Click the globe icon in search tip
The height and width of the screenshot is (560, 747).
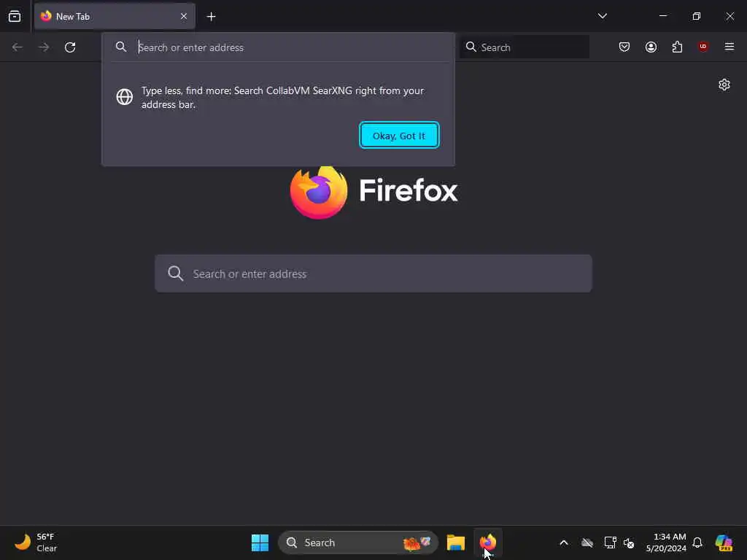[124, 97]
